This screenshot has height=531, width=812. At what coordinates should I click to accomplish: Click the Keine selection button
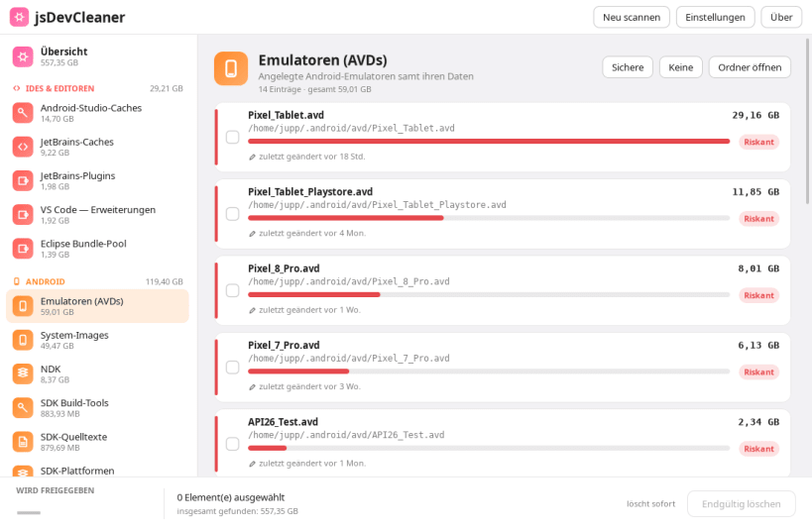tap(680, 67)
